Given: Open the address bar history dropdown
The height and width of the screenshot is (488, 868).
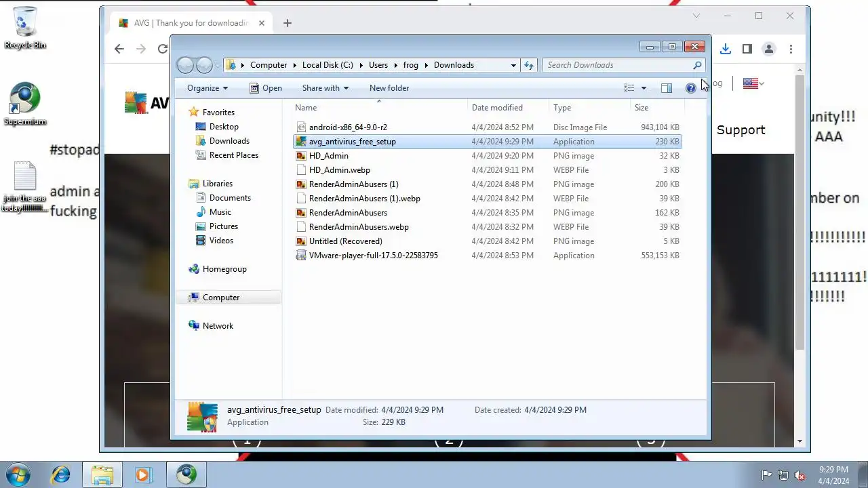Looking at the screenshot, I should click(x=513, y=65).
